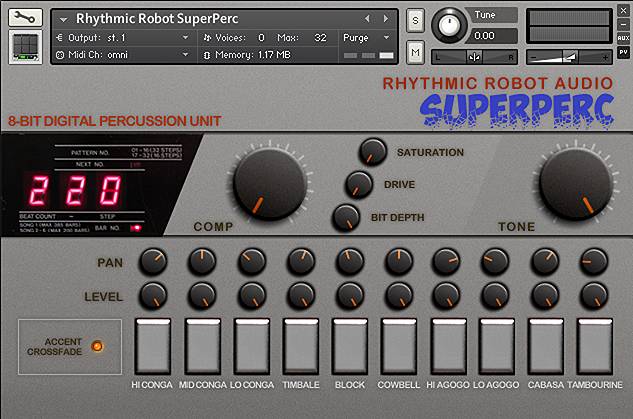The height and width of the screenshot is (419, 633).
Task: Click the stereo pan slider
Action: point(474,57)
